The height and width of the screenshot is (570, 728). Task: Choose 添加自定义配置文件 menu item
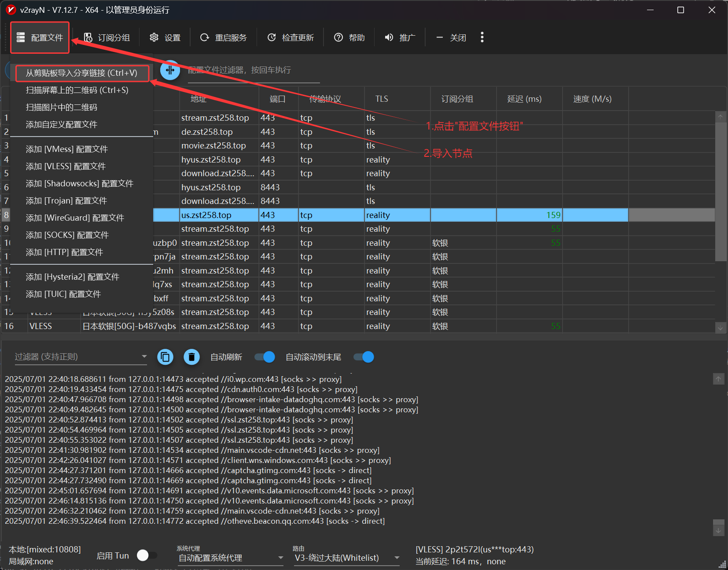82,125
